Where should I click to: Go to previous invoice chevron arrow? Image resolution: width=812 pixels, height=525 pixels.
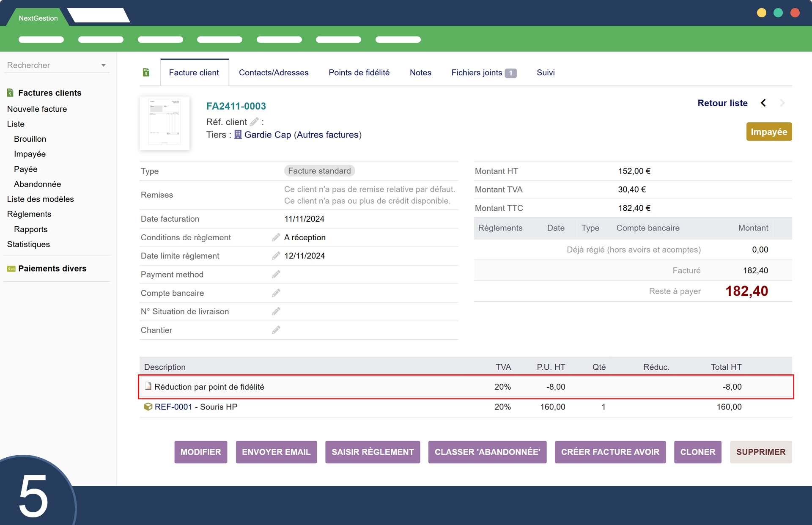coord(763,103)
